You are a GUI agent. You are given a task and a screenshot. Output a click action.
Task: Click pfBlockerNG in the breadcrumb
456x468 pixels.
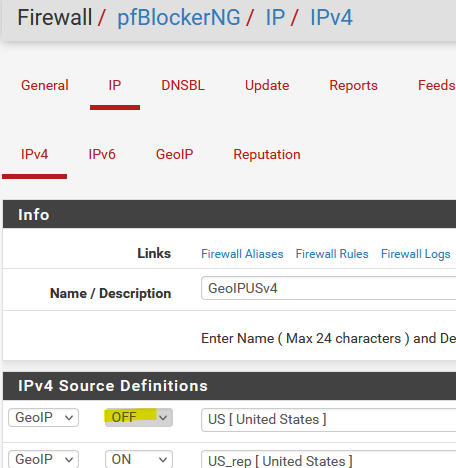(x=179, y=17)
